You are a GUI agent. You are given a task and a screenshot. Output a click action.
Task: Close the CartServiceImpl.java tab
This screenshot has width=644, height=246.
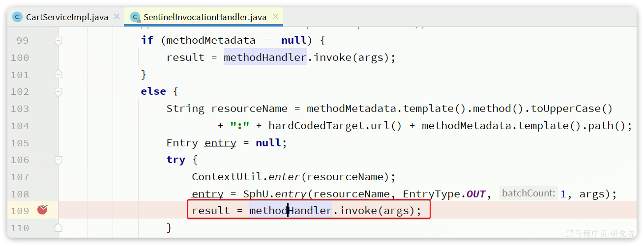[117, 17]
